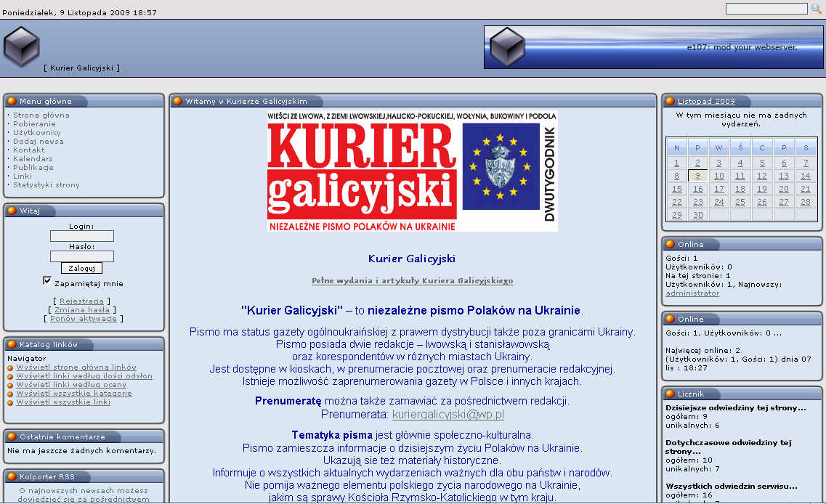Click the cube icon in e107 banner
826x504 pixels.
click(507, 47)
